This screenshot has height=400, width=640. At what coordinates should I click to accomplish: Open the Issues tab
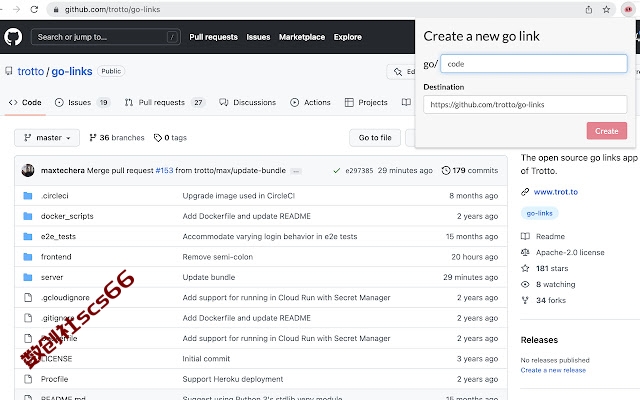(x=82, y=102)
